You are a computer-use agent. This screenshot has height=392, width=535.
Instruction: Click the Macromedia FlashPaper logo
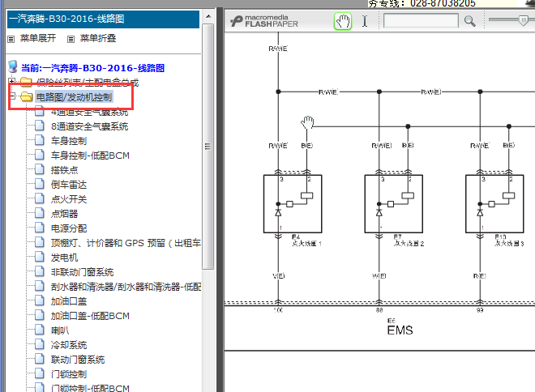tap(263, 21)
